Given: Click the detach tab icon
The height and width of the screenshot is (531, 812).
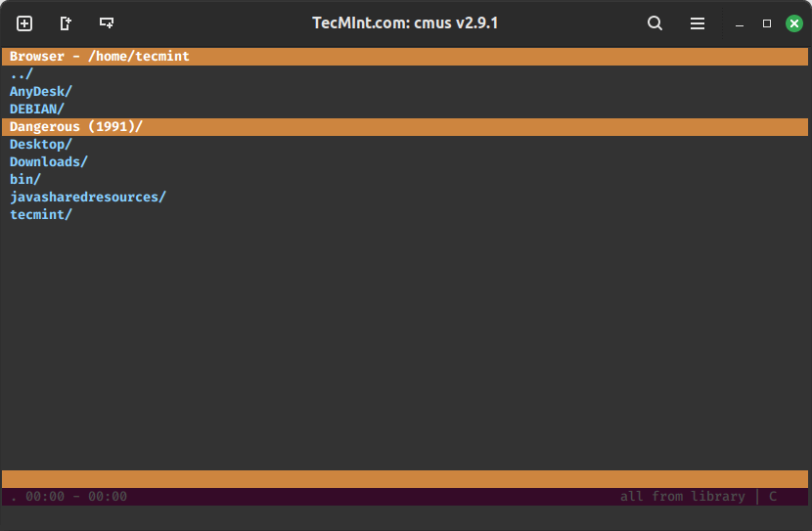Looking at the screenshot, I should click(66, 23).
